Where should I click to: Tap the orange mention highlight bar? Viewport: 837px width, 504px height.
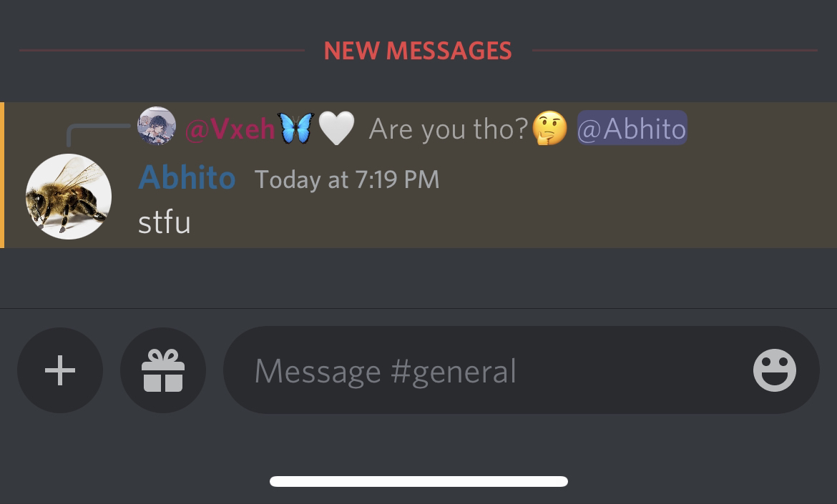coord(2,175)
